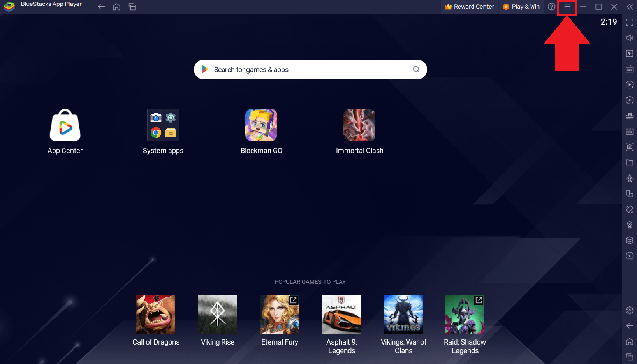This screenshot has width=637, height=364.
Task: Open the hamburger menu highlighted by the arrow
Action: (x=567, y=7)
